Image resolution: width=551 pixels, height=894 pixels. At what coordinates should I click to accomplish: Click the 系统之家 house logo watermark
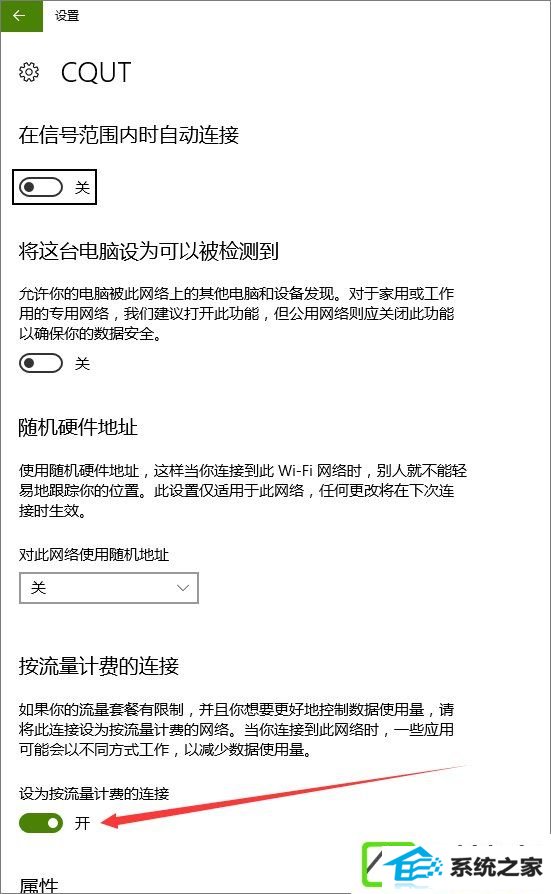(405, 865)
